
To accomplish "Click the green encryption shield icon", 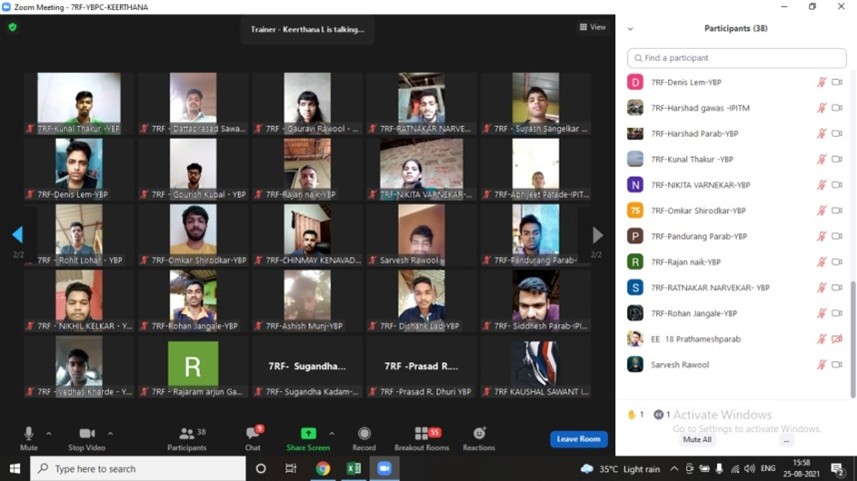I will tap(12, 27).
